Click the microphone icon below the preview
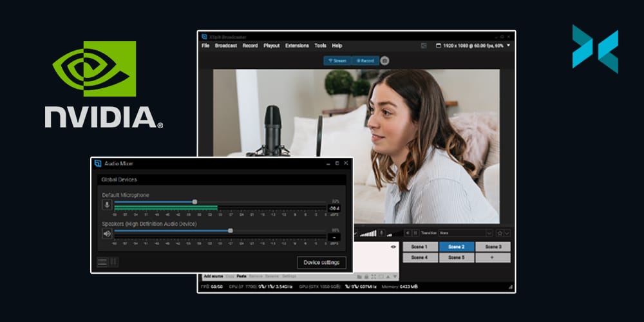 [382, 232]
